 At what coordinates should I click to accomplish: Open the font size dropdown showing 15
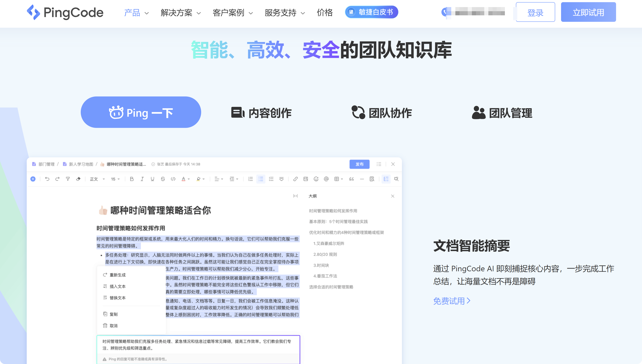[x=115, y=179]
